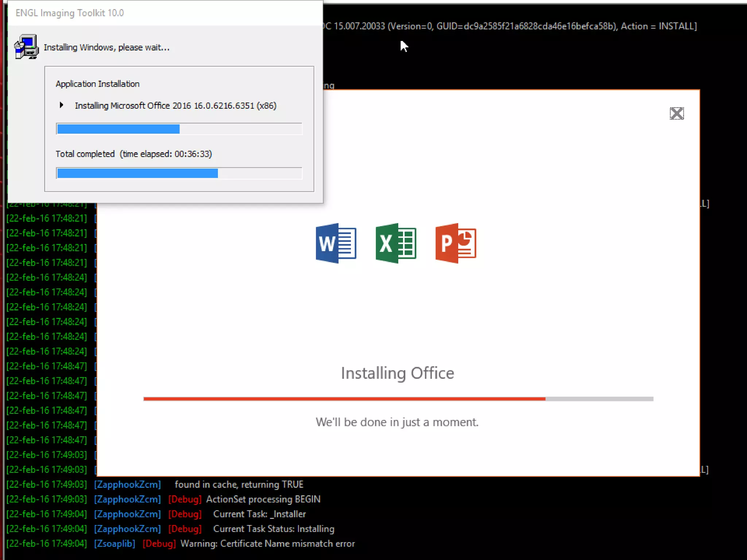Click the Word icon in Office installer
This screenshot has height=560, width=747.
pos(336,243)
